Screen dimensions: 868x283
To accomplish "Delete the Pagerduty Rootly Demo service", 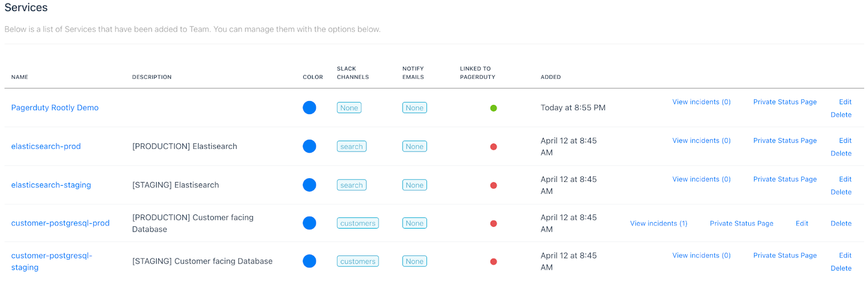I will [841, 115].
